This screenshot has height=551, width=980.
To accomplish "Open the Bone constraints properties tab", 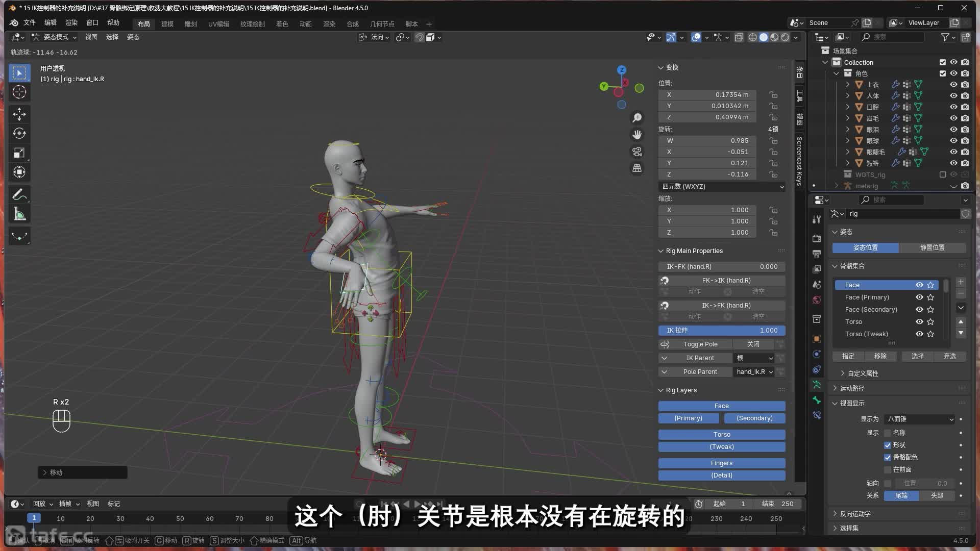I will (817, 415).
